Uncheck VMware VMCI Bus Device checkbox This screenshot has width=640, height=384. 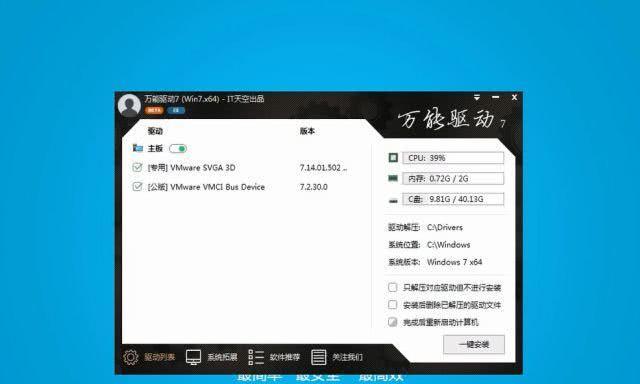click(137, 186)
